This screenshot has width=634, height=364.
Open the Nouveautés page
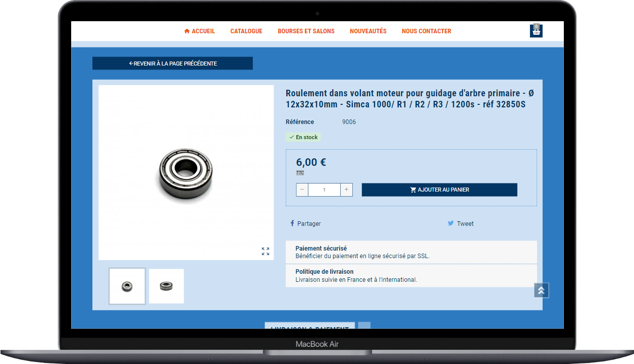pos(368,31)
